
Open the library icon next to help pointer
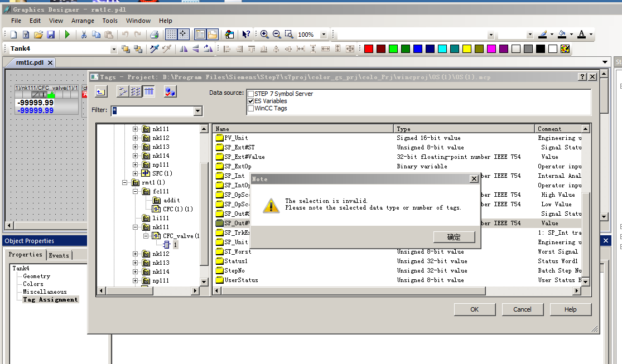[229, 35]
